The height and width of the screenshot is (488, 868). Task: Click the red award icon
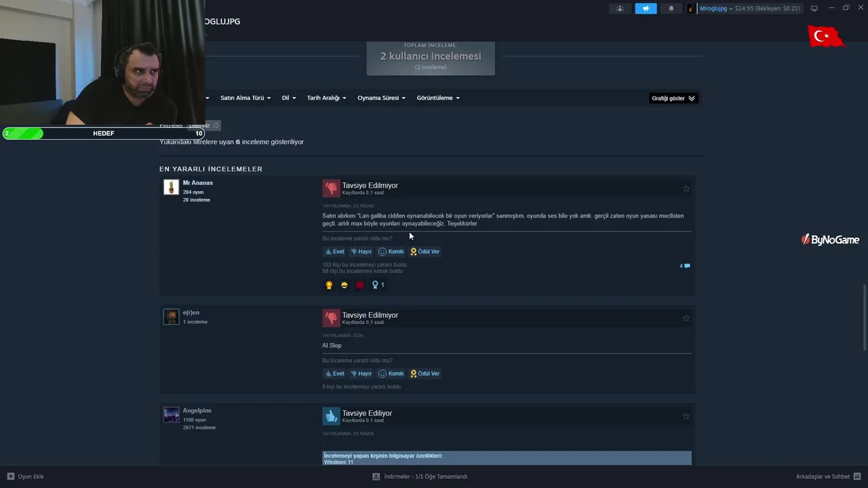click(x=360, y=285)
